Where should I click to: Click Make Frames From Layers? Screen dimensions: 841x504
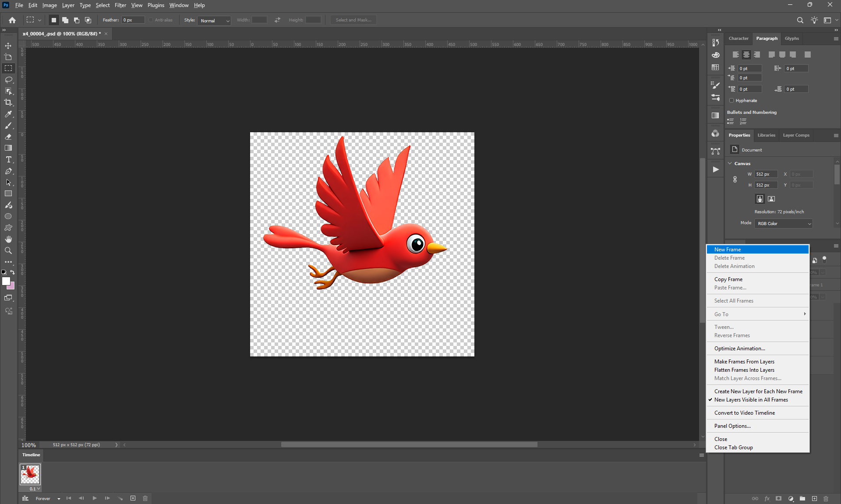pyautogui.click(x=744, y=362)
